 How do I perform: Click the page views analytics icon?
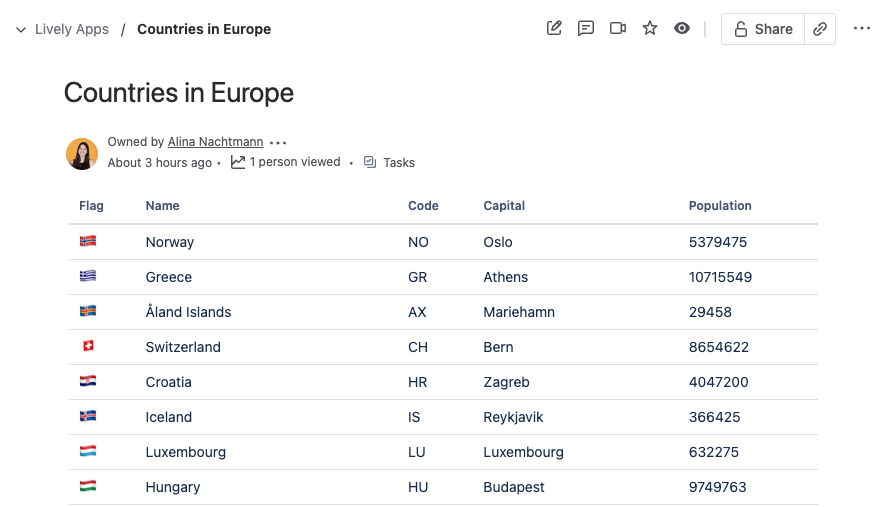(x=238, y=162)
